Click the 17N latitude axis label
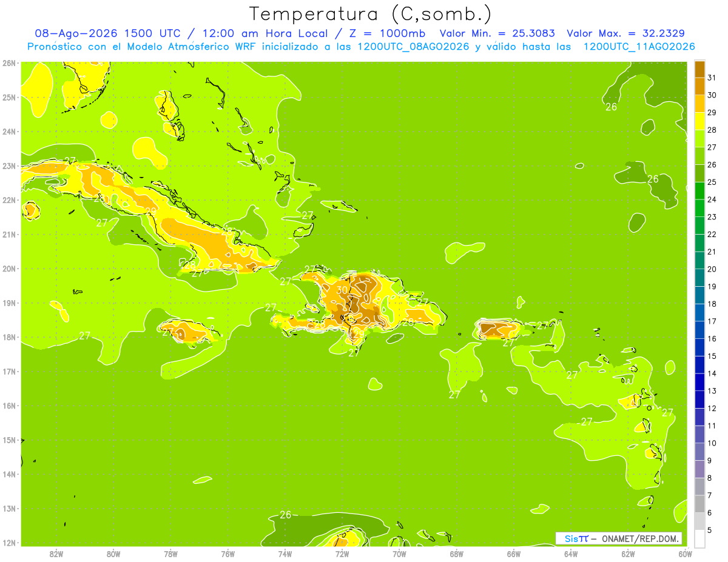 pyautogui.click(x=9, y=371)
